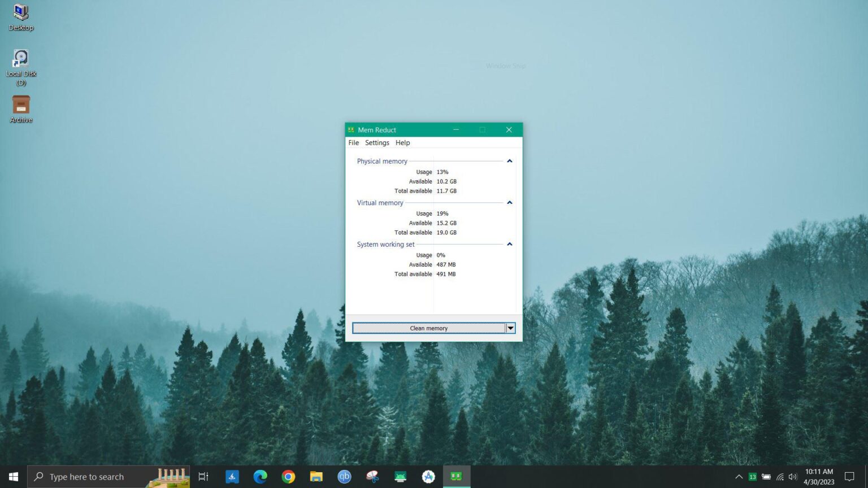Image resolution: width=868 pixels, height=488 pixels.
Task: Open Task View from the taskbar
Action: click(203, 476)
